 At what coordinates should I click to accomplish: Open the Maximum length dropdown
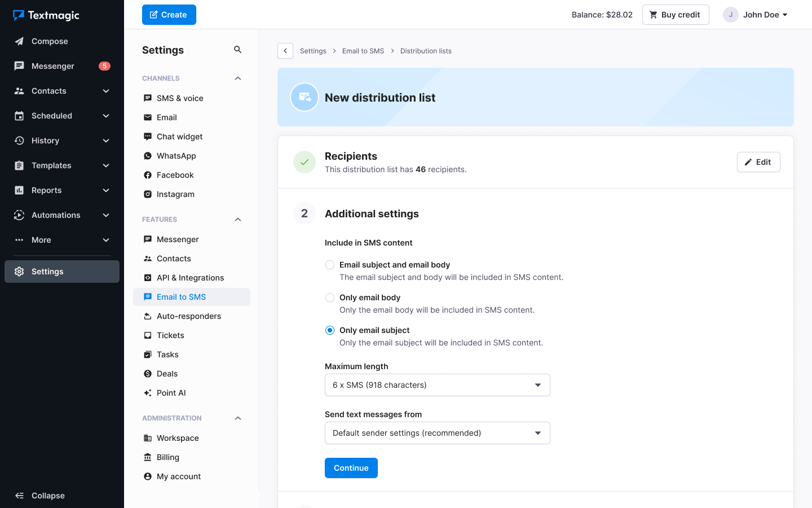[437, 384]
